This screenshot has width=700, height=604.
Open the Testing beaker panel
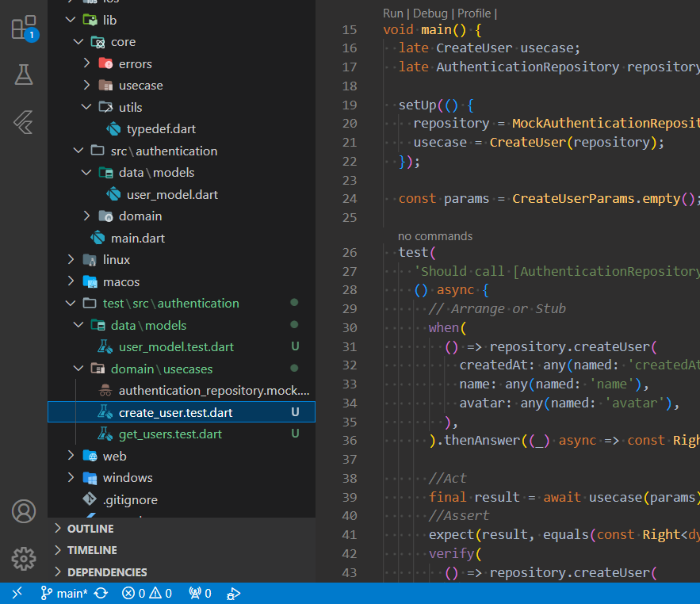[24, 75]
